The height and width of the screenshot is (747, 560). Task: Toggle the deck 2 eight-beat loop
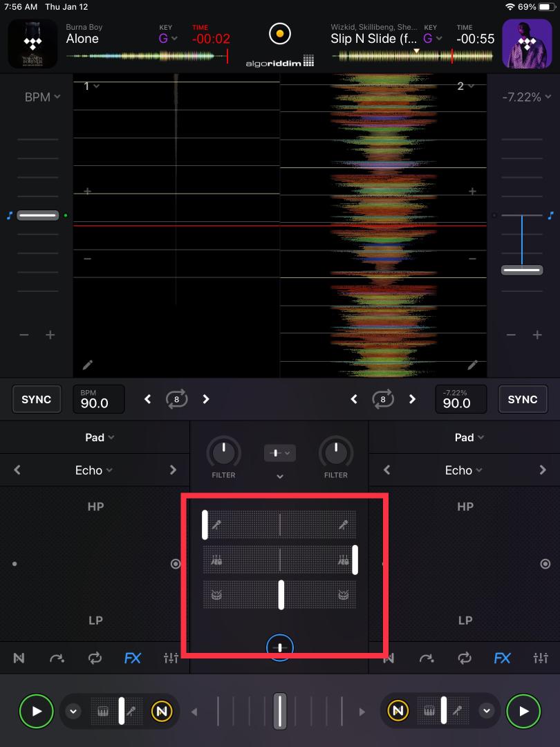(x=383, y=399)
